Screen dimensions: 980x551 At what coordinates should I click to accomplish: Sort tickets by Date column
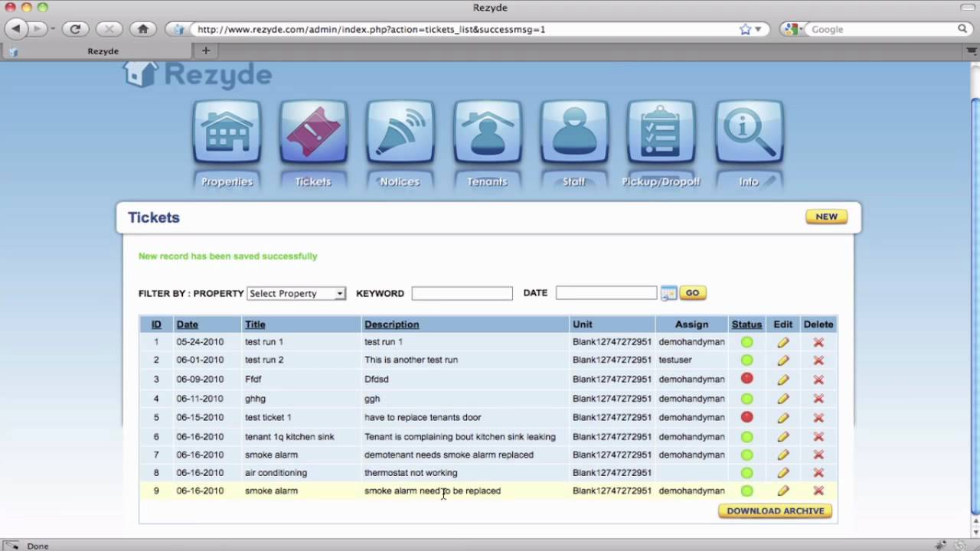point(187,324)
